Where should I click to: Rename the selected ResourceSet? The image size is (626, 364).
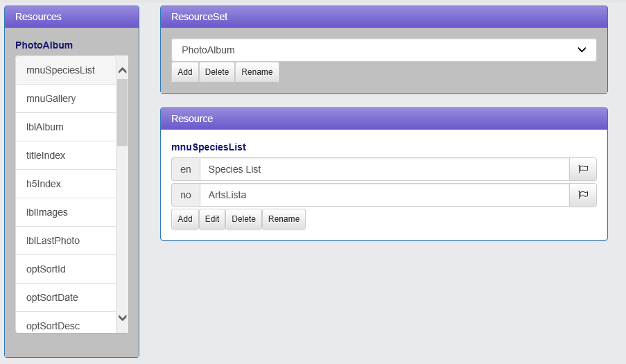257,72
